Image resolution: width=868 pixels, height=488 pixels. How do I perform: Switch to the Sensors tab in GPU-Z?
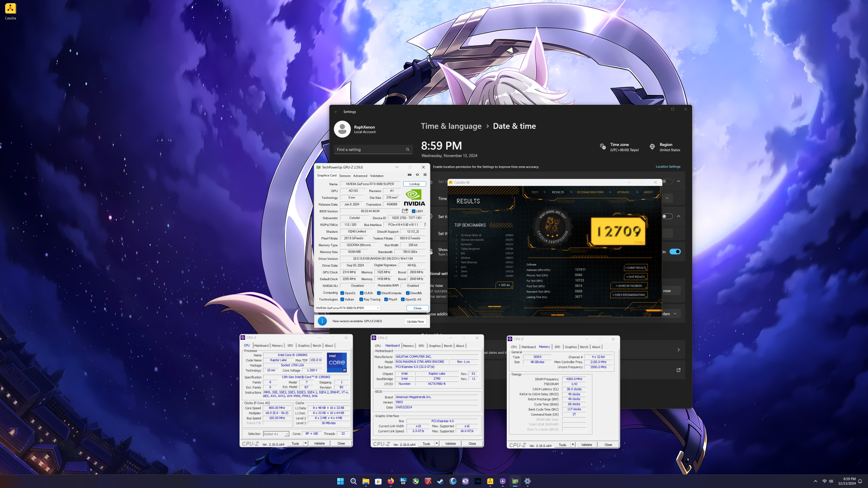pos(345,176)
